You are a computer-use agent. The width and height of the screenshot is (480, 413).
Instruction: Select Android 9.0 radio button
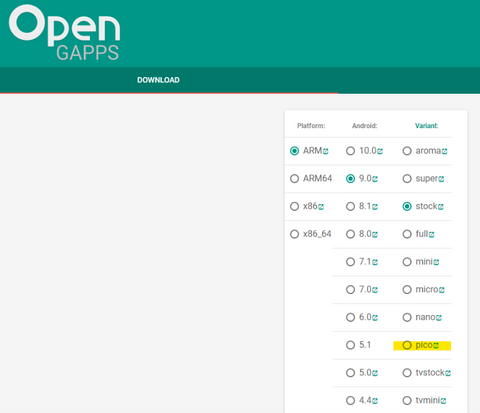[x=350, y=179]
